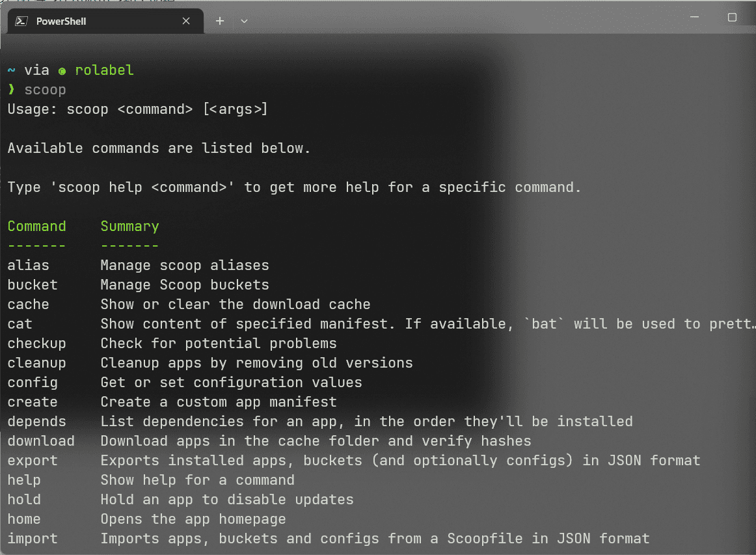Click the green Summary column header
This screenshot has width=756, height=555.
pyautogui.click(x=129, y=226)
